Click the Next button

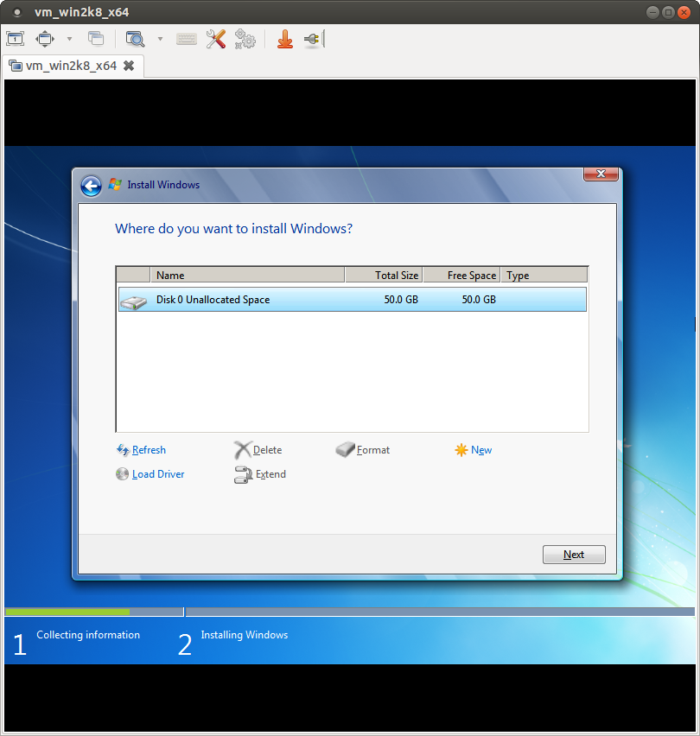[573, 554]
